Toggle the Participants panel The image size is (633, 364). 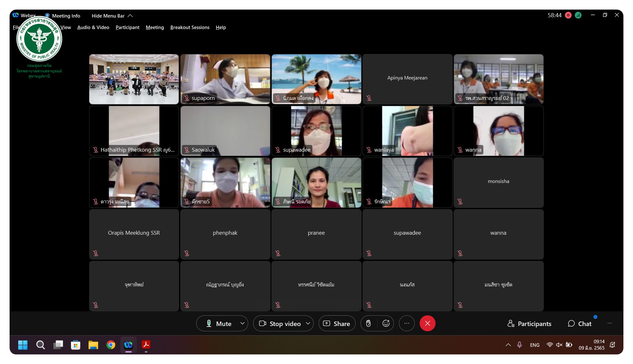(529, 323)
